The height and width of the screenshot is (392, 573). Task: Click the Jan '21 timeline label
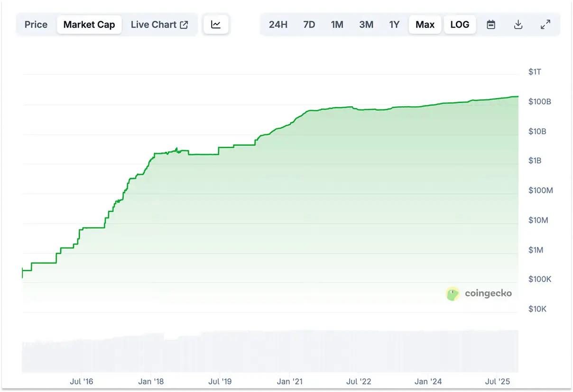point(289,382)
